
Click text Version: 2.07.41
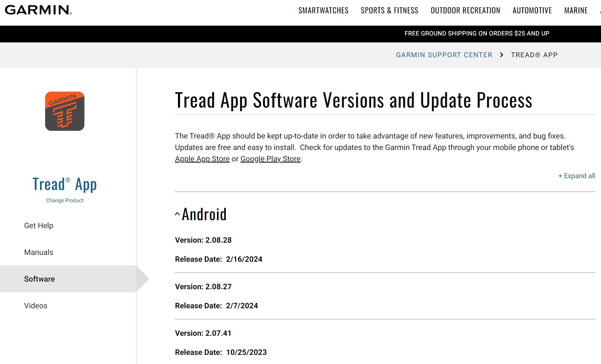point(203,333)
